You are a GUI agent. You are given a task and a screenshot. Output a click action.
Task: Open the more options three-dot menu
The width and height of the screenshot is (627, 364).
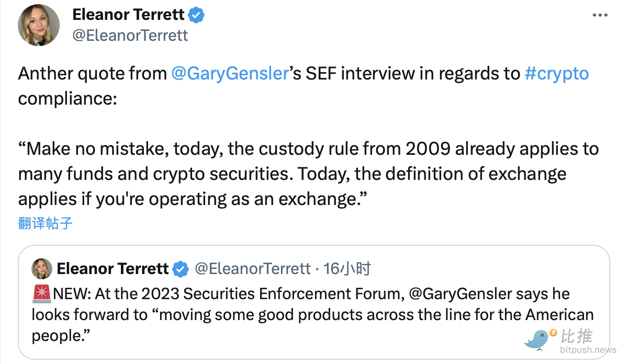tap(600, 16)
